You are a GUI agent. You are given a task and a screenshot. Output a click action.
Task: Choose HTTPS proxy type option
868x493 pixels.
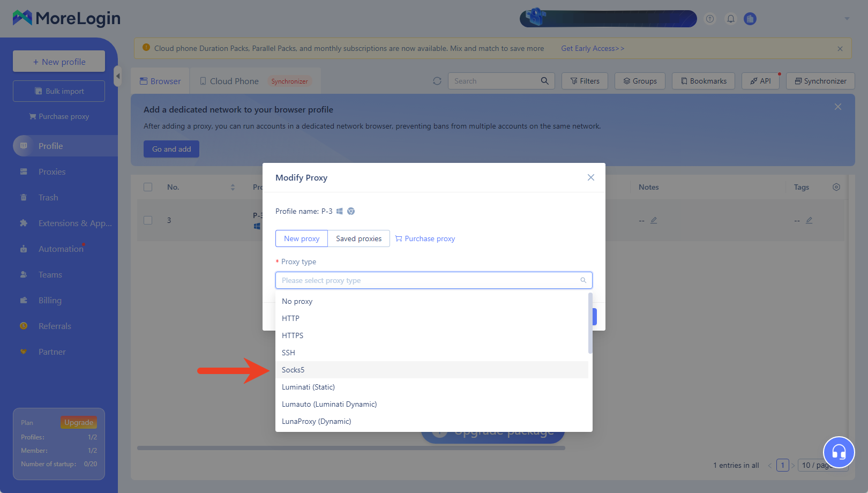click(x=293, y=335)
